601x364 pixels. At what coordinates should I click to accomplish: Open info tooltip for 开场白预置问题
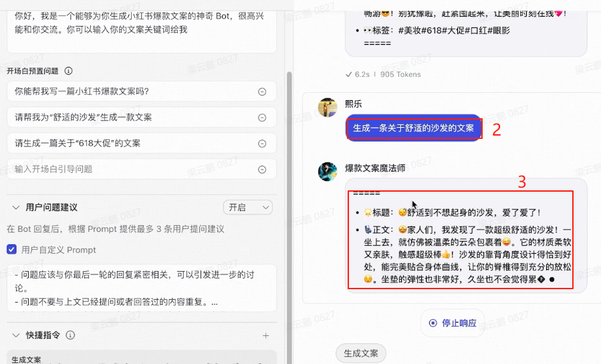[68, 71]
